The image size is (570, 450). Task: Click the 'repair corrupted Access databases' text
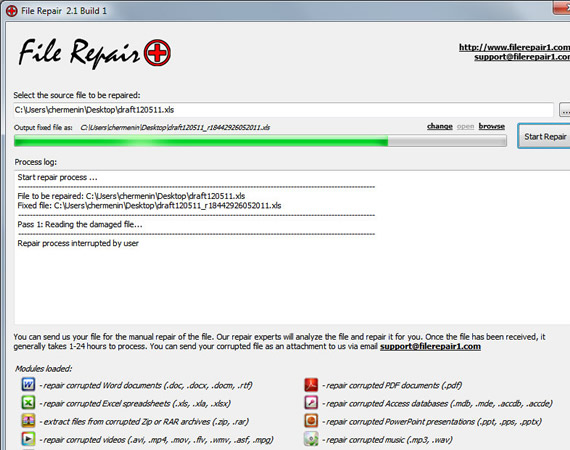[x=437, y=403]
